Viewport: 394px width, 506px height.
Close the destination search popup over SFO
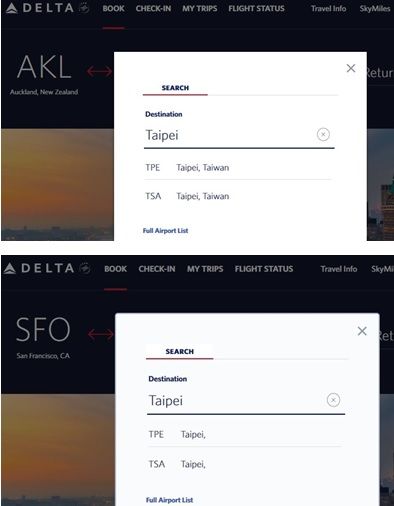[x=362, y=331]
